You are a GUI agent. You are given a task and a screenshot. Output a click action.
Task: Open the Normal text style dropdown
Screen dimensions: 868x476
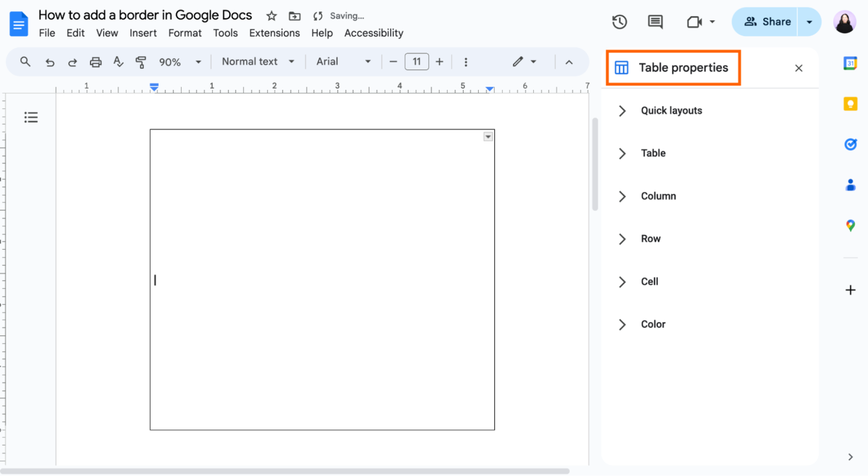tap(258, 62)
